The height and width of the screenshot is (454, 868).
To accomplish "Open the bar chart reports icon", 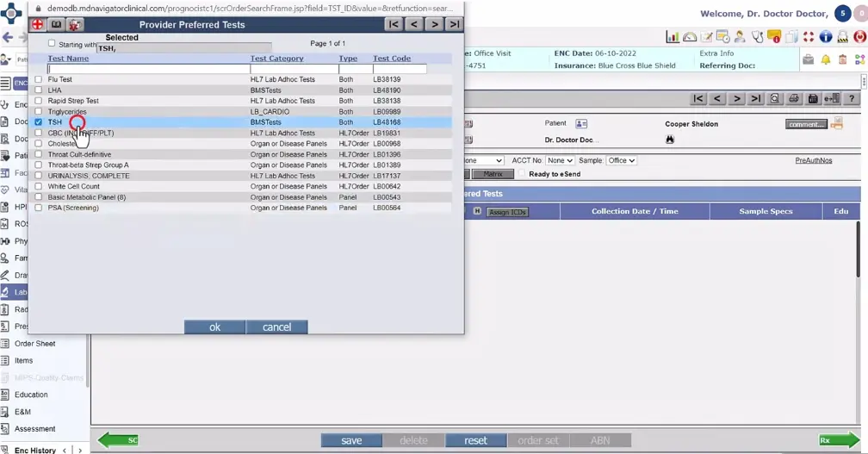I will coord(673,37).
